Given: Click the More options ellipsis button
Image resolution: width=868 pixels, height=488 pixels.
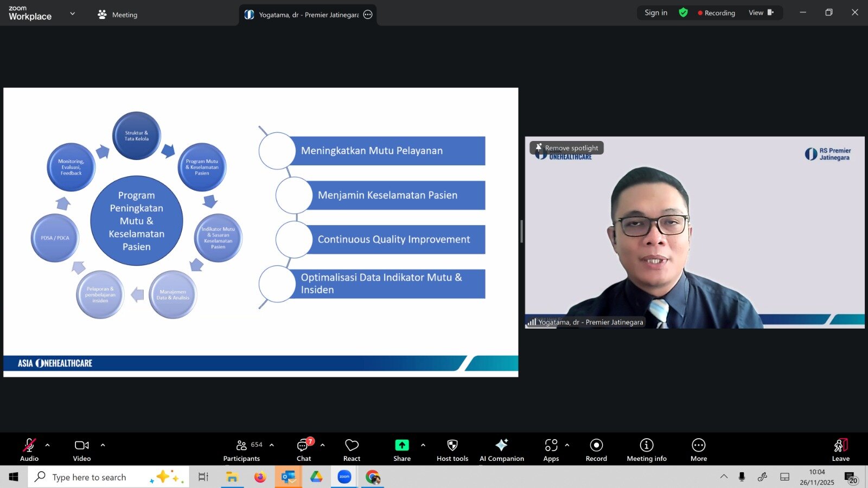Looking at the screenshot, I should click(698, 450).
